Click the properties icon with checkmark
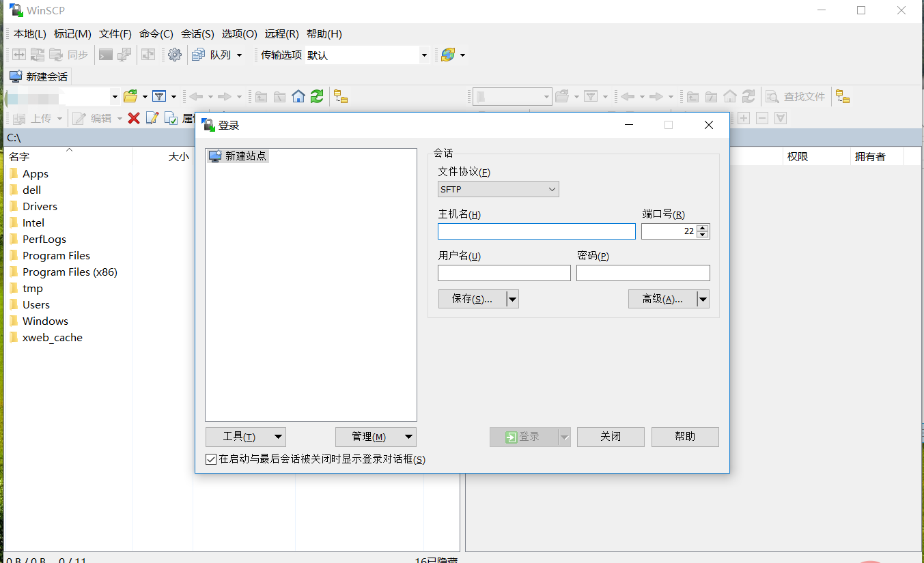 click(x=171, y=118)
